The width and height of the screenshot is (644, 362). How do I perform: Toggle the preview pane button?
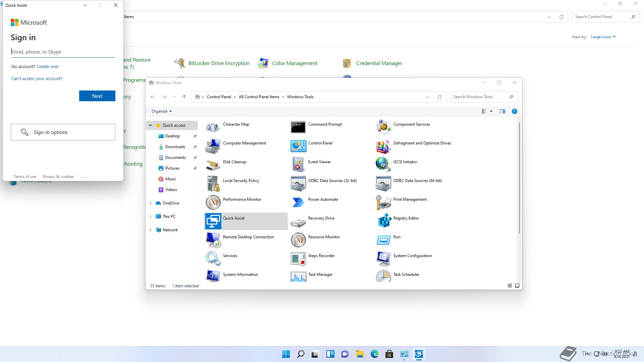pos(502,111)
